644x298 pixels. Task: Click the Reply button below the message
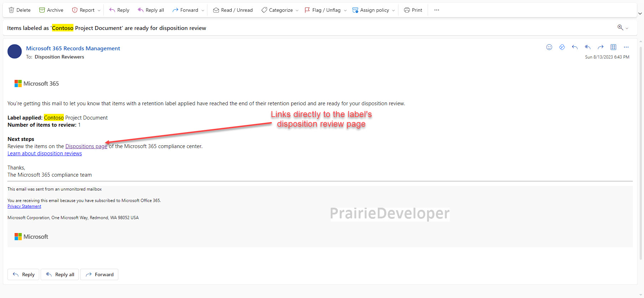point(24,274)
